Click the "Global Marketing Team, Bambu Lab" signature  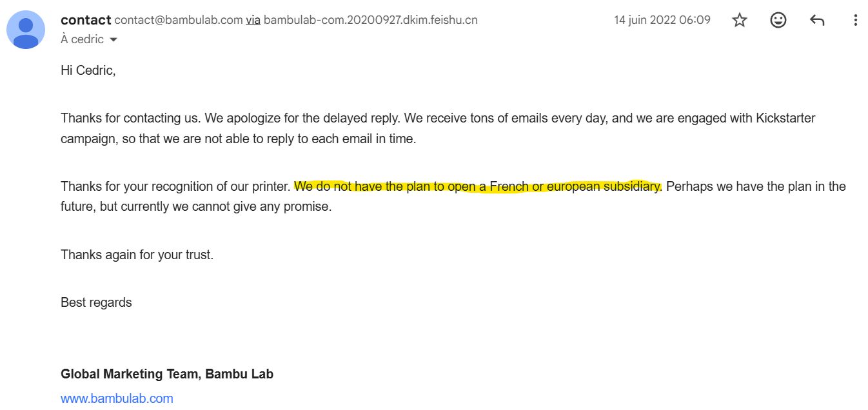click(167, 374)
